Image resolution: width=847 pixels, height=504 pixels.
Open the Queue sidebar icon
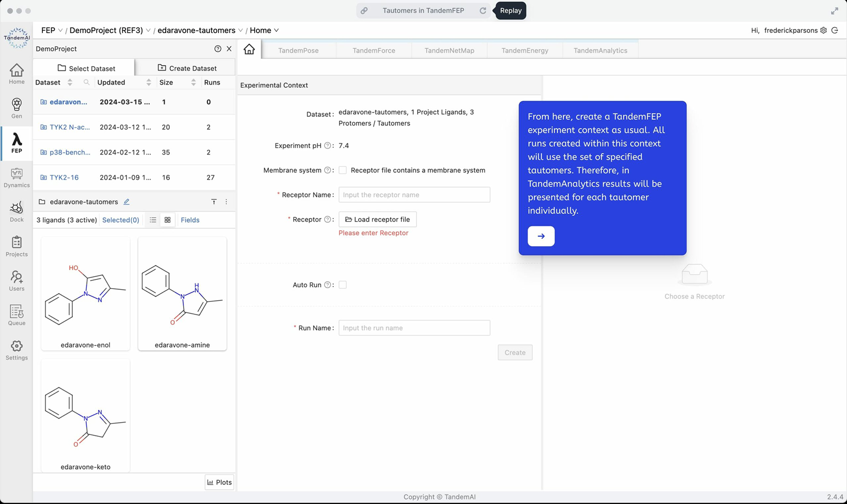(17, 315)
